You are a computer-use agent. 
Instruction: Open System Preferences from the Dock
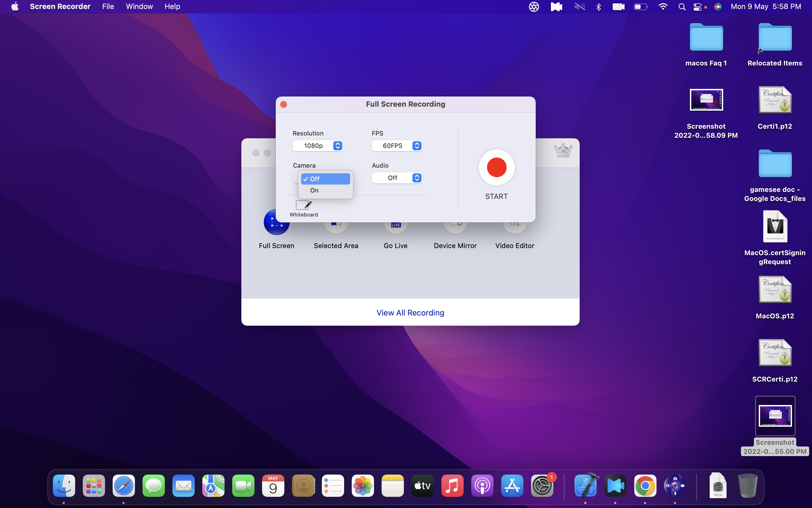[542, 485]
